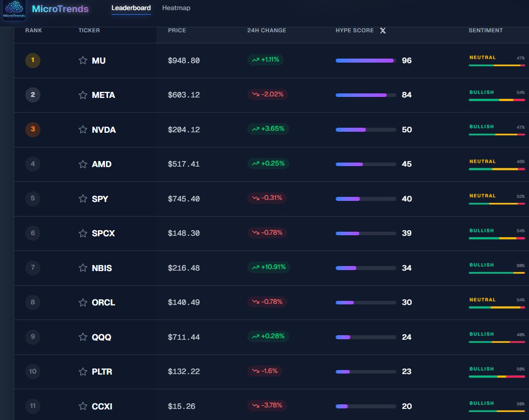This screenshot has height=420, width=529.
Task: Open the META ticker link
Action: click(x=103, y=95)
